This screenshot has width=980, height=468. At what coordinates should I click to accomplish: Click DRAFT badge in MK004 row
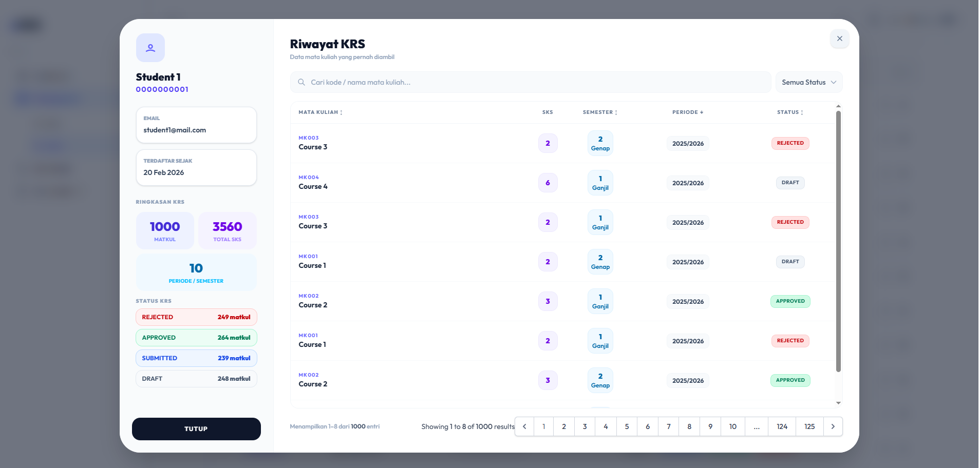click(x=790, y=183)
